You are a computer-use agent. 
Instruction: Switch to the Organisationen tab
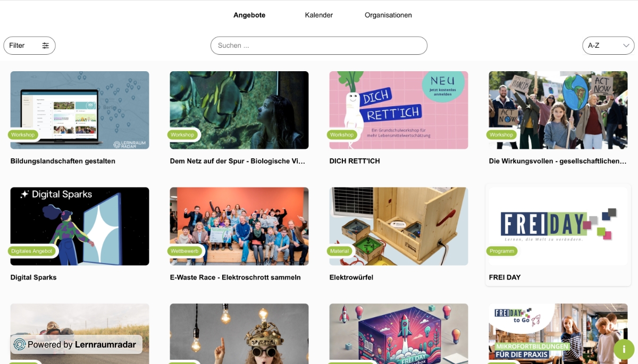(388, 15)
